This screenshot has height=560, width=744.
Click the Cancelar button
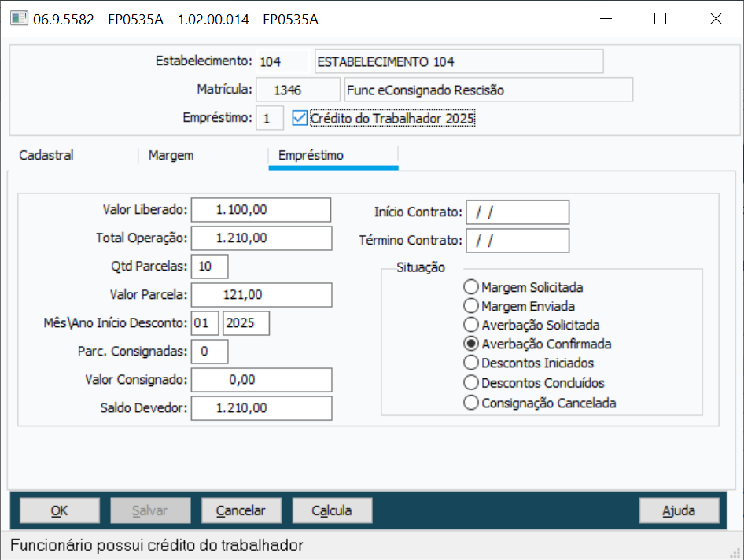pos(241,510)
